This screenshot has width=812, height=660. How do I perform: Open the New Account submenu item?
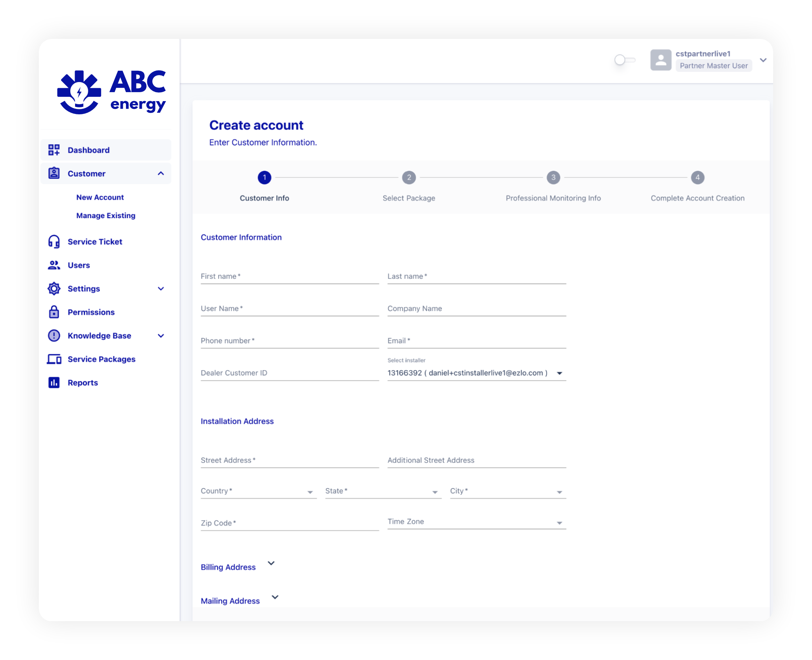(x=100, y=197)
